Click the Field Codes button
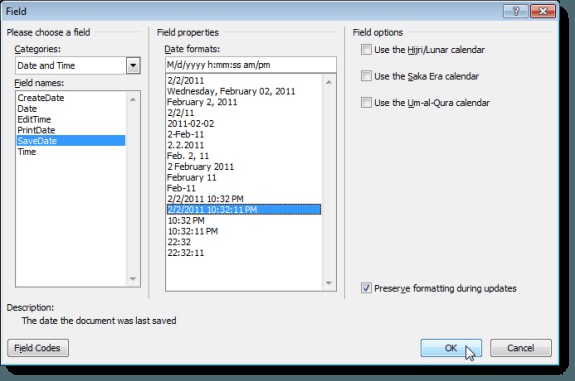This screenshot has height=381, width=575. (x=38, y=348)
